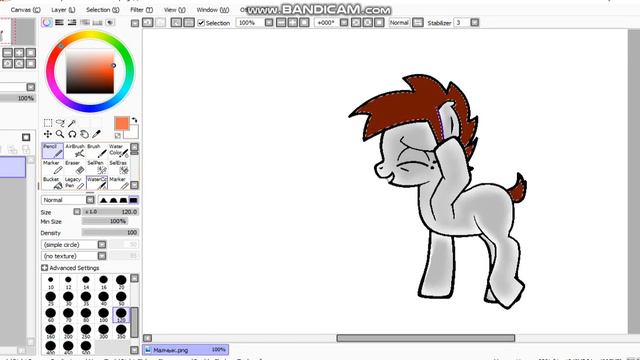
Task: Click the horizontal canvas scrollbar thumb
Action: click(425, 338)
